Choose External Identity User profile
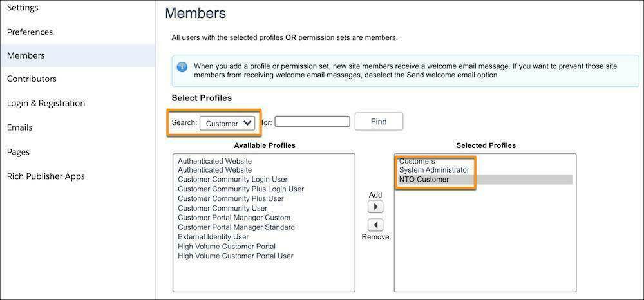The height and width of the screenshot is (300, 644). click(x=213, y=237)
